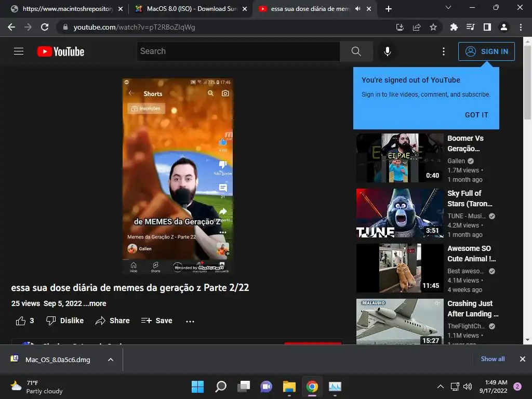Open the YouTube guide hamburger menu
The width and height of the screenshot is (532, 399).
point(19,51)
